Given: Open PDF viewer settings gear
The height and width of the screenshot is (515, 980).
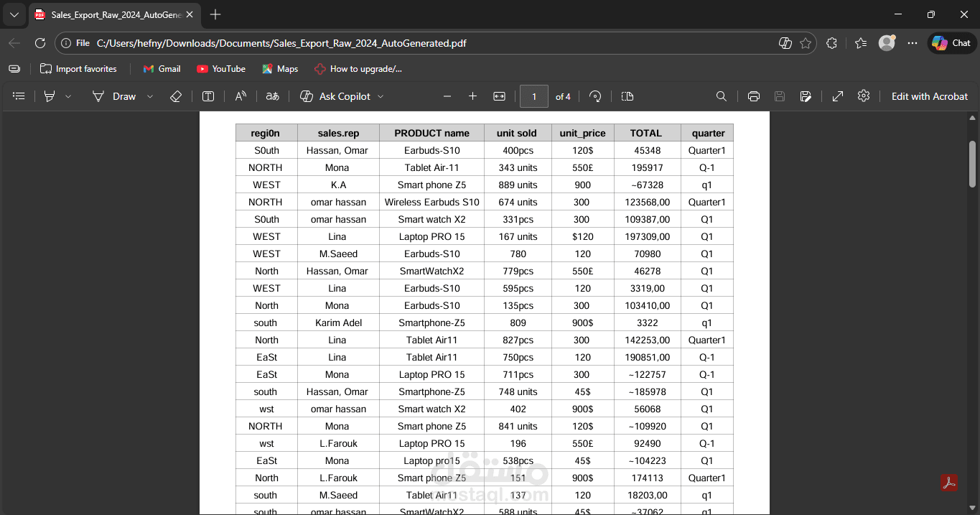Looking at the screenshot, I should pos(863,96).
